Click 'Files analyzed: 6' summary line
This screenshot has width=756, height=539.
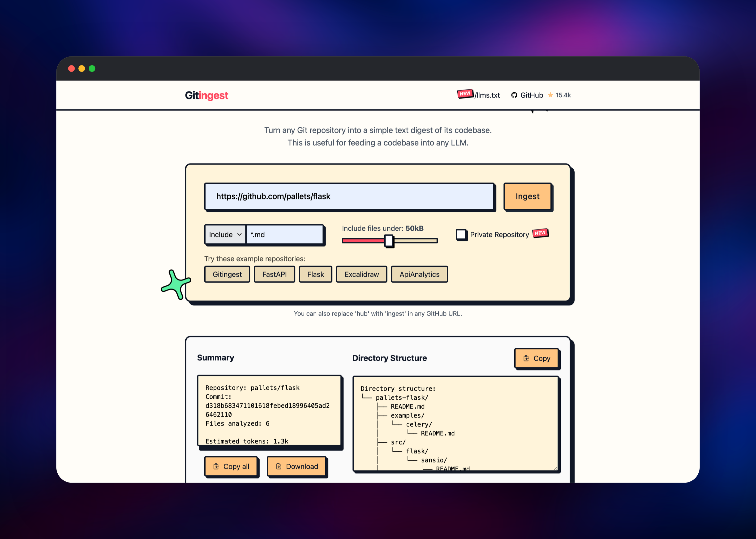click(237, 423)
